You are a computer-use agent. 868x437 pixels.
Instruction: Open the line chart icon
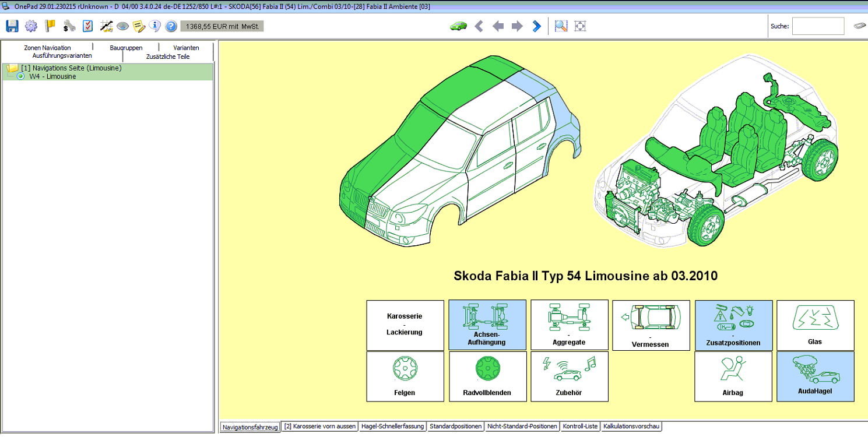pyautogui.click(x=106, y=26)
